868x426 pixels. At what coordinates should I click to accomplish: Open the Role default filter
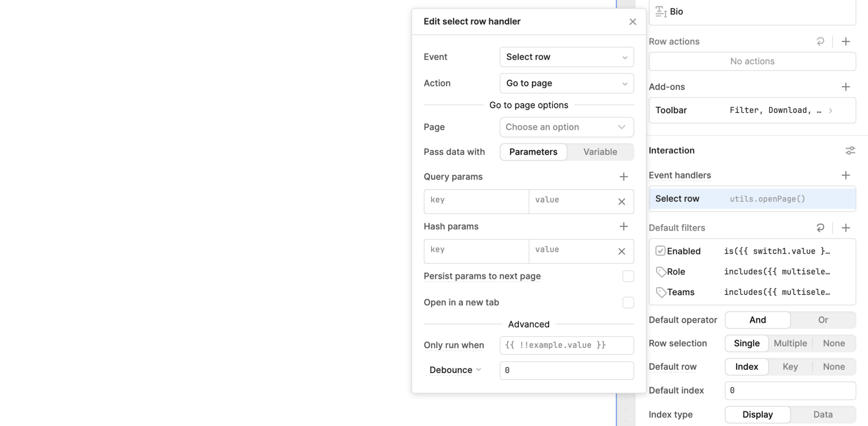tap(752, 272)
